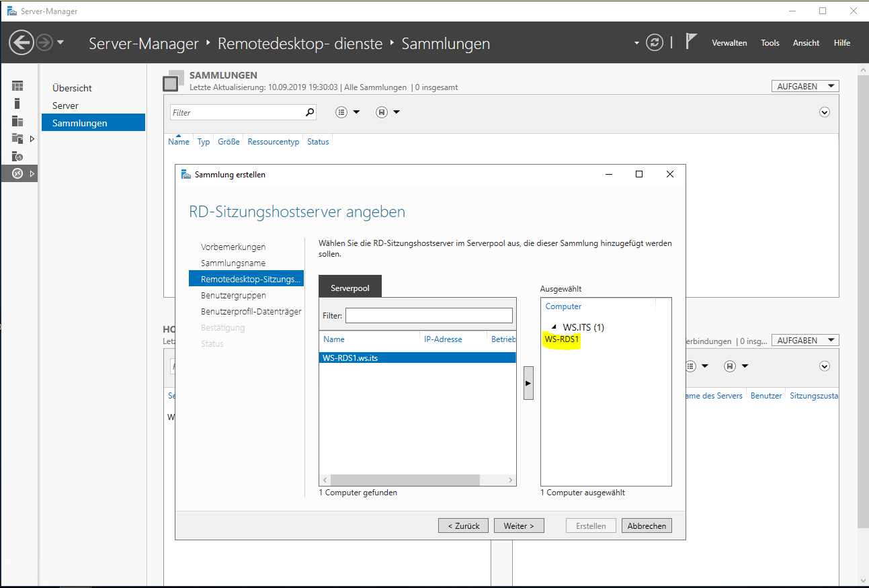The width and height of the screenshot is (869, 588).
Task: Open Dashboard icon in left sidebar
Action: point(17,86)
